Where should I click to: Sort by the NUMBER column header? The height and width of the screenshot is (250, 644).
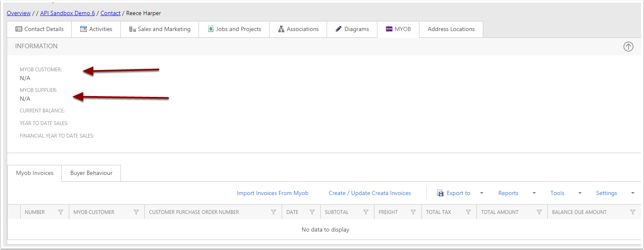(35, 212)
